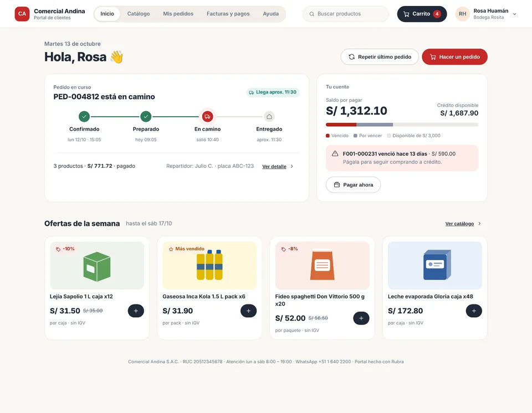Click the Pagar ahora button
The height and width of the screenshot is (413, 532).
[353, 185]
